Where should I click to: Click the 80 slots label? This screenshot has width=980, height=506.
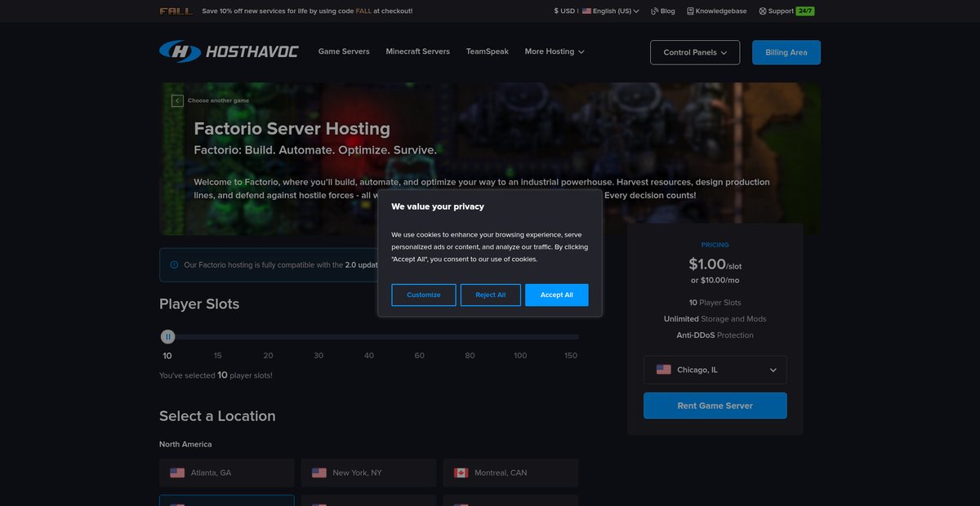coord(470,356)
